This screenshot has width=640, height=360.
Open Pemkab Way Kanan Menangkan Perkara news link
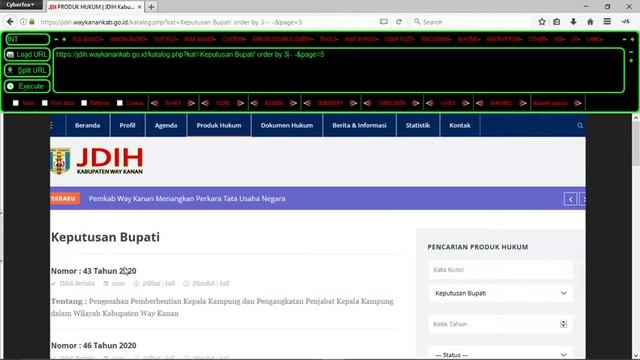click(187, 199)
